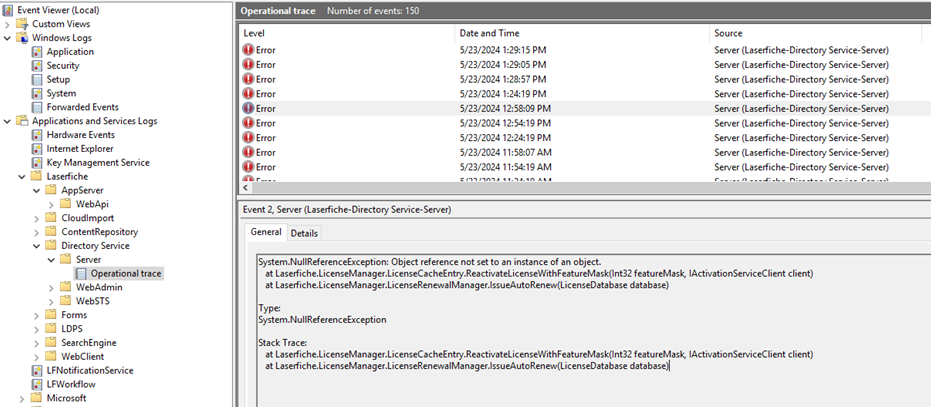Open the Internet Explorer log icon
The width and height of the screenshot is (931, 407).
[x=37, y=149]
